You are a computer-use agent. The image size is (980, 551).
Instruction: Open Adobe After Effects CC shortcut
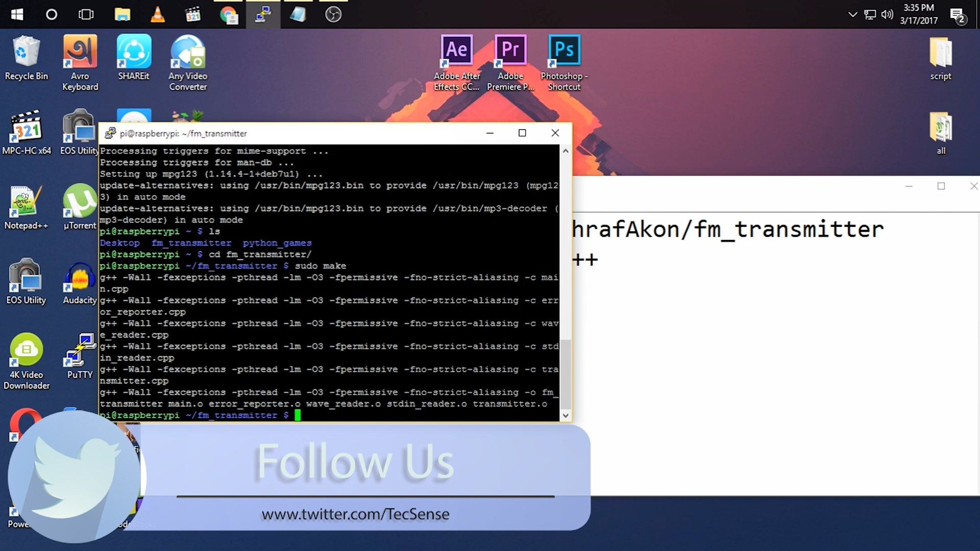click(x=457, y=49)
